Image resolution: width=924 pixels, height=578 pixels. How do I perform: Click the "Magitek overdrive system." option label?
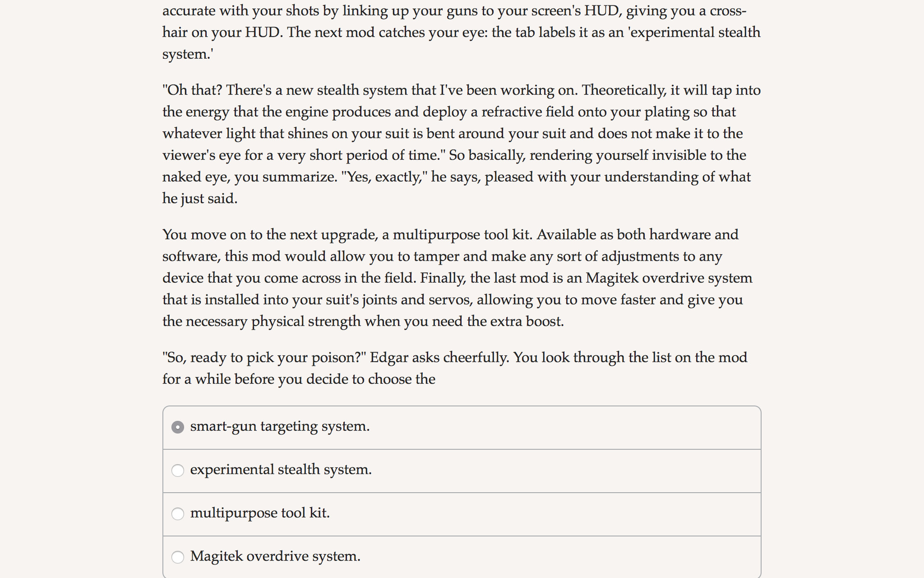(275, 557)
